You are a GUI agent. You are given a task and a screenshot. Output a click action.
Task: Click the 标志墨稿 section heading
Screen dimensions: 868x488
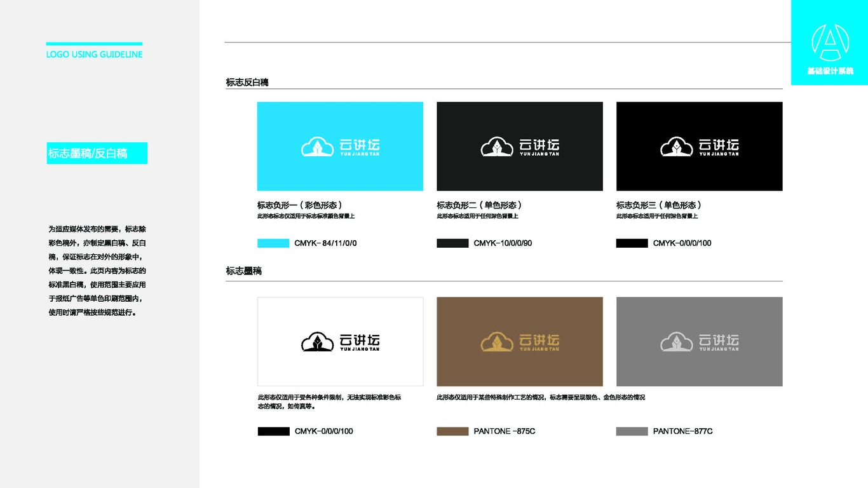tap(243, 271)
